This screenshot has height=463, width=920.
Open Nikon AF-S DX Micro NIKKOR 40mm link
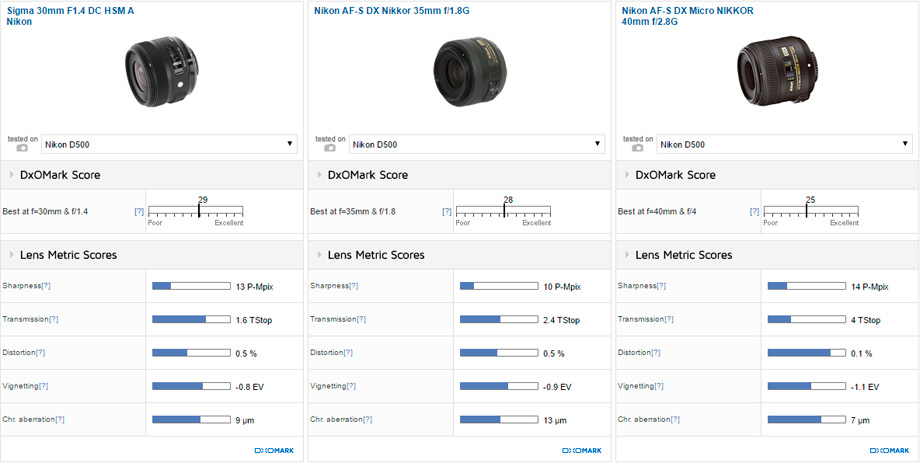(688, 16)
